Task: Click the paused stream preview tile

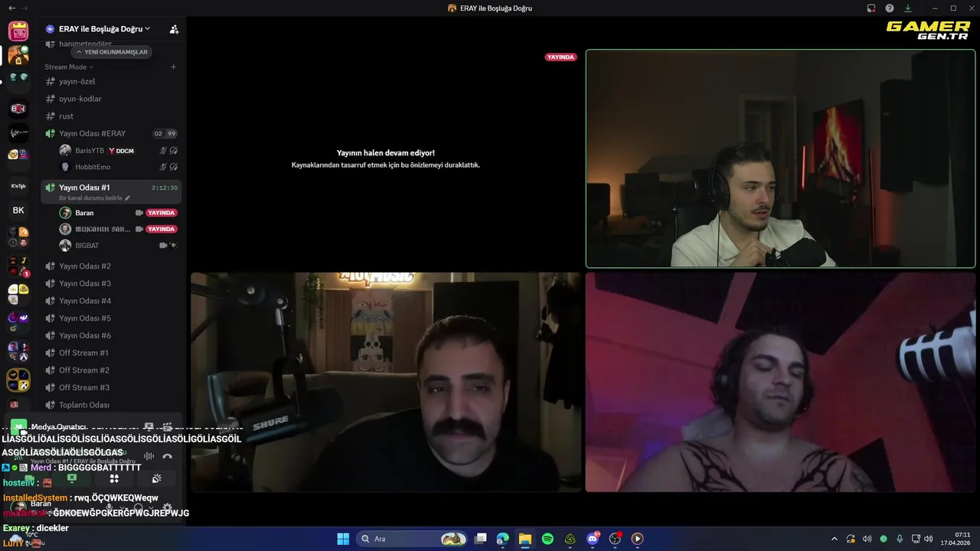Action: 386,158
